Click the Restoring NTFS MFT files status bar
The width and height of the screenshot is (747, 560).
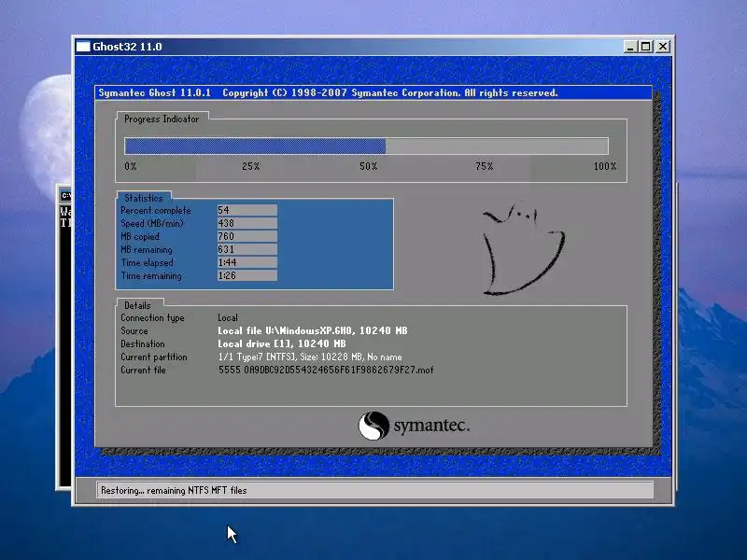tap(374, 490)
